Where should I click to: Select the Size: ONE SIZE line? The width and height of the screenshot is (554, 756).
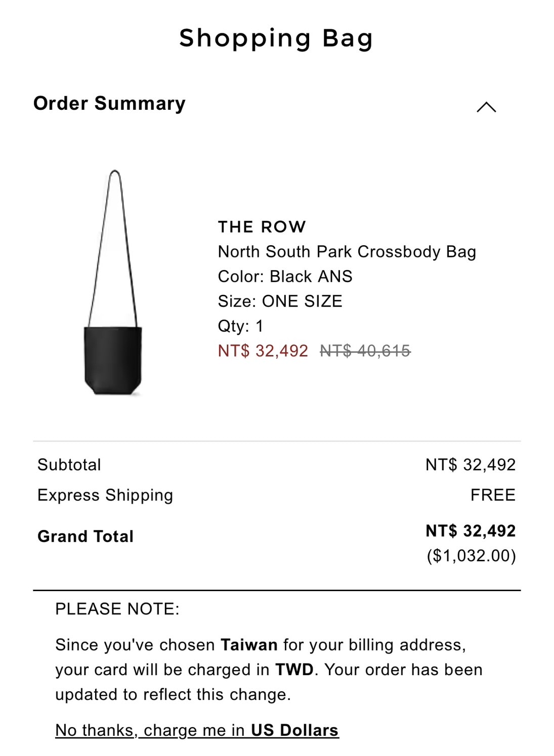[280, 301]
